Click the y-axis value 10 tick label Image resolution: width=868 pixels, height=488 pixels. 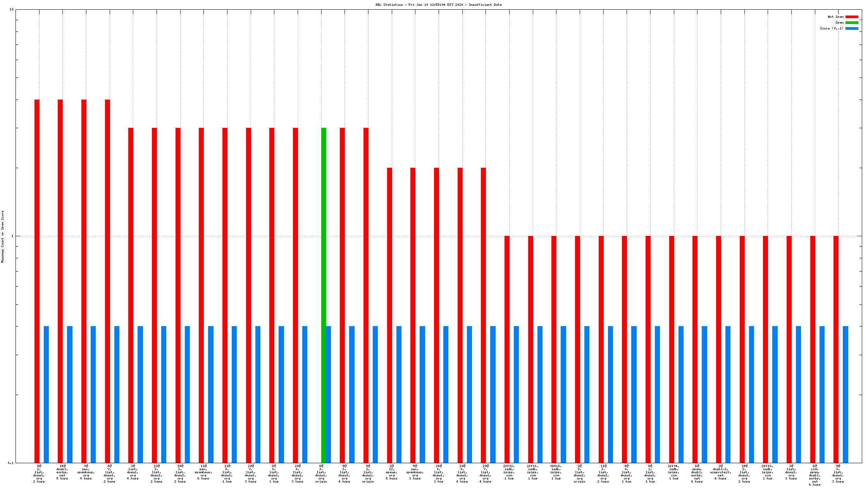[11, 9]
